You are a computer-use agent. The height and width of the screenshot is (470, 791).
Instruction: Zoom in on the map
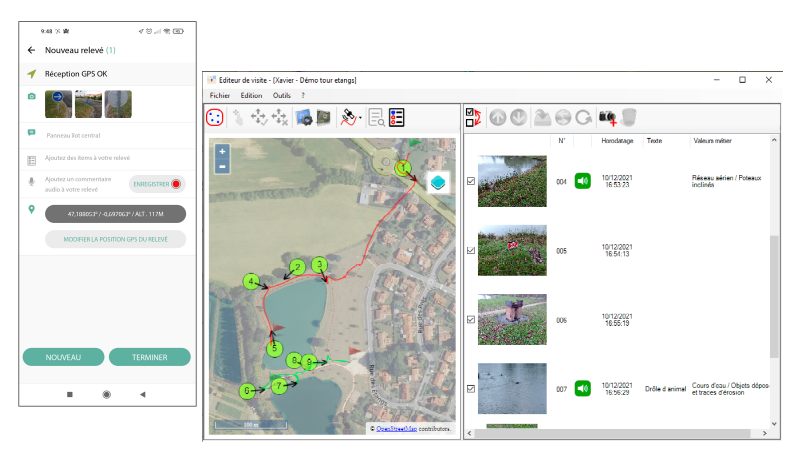pyautogui.click(x=222, y=151)
